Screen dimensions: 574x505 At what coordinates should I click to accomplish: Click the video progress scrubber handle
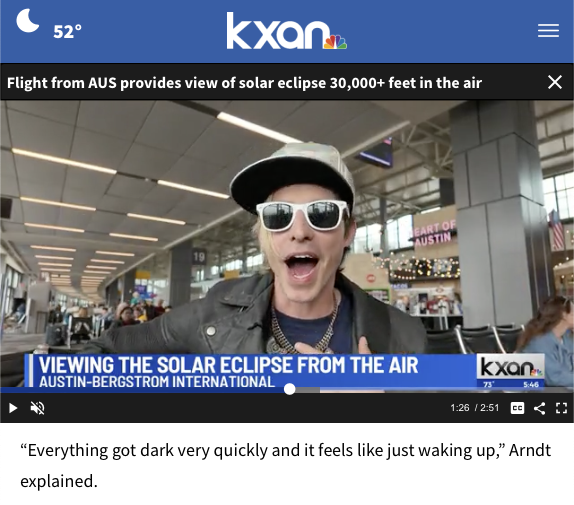pos(290,389)
